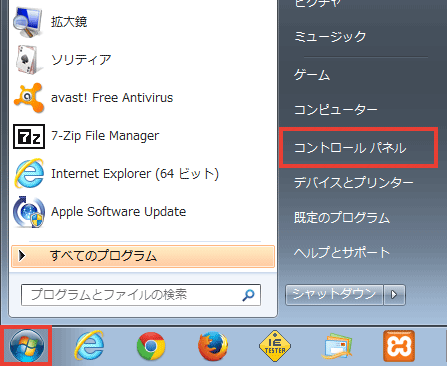Focus the プログラムとファイルの検索 box
This screenshot has height=366, width=447.
pyautogui.click(x=141, y=295)
